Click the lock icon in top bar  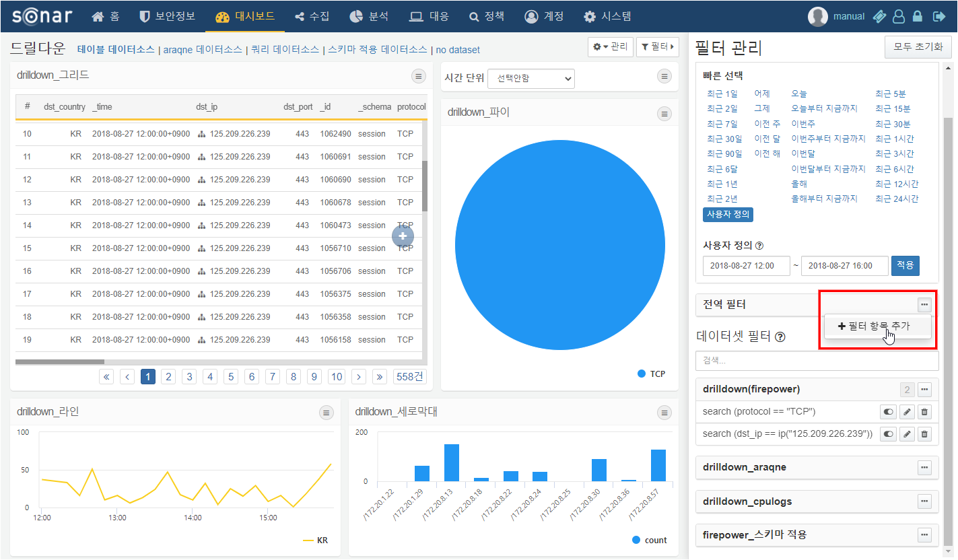pyautogui.click(x=918, y=16)
